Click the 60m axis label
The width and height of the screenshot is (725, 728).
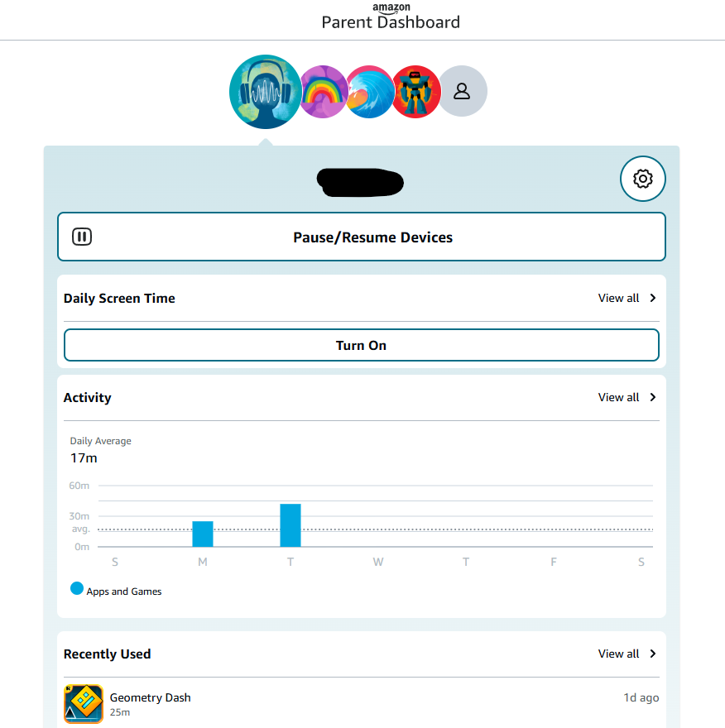pos(79,486)
